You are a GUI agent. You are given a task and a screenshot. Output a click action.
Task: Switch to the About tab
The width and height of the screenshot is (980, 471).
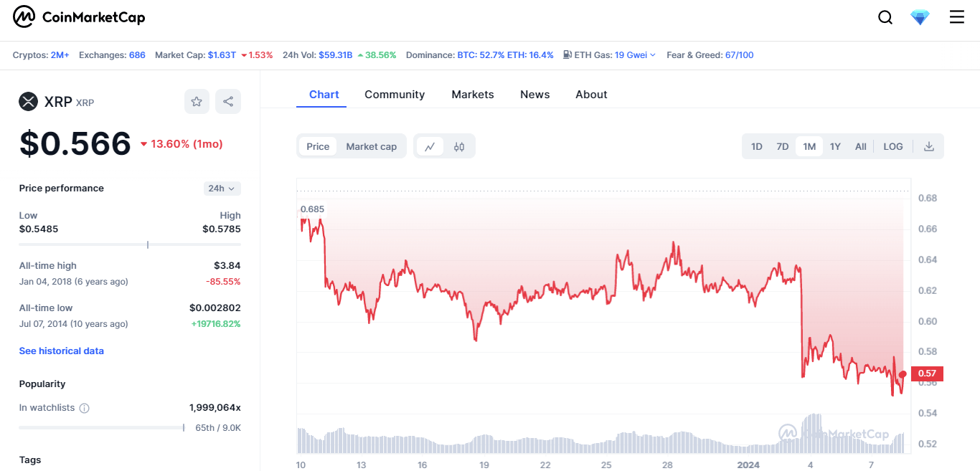pos(591,95)
